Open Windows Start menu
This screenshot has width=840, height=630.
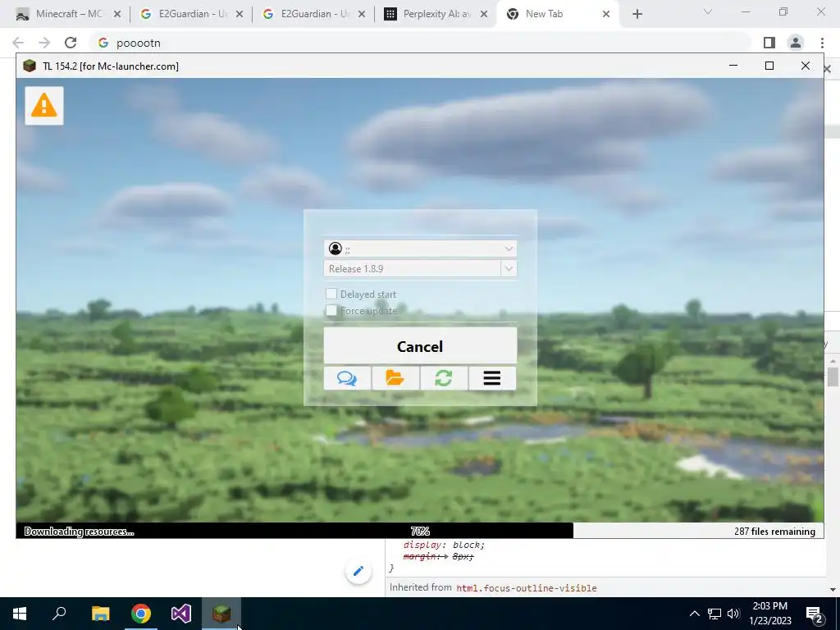click(x=20, y=614)
